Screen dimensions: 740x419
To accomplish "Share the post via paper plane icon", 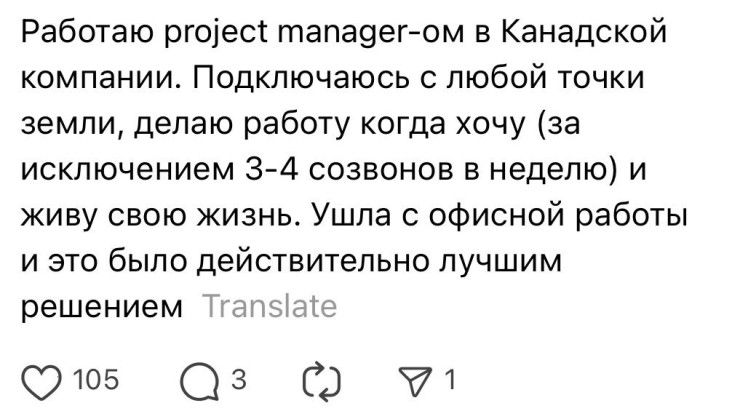I will [x=415, y=381].
